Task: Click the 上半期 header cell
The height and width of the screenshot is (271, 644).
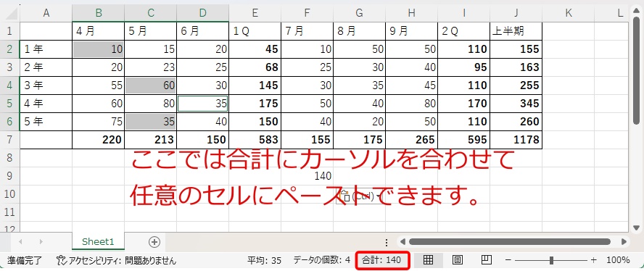Action: point(516,31)
